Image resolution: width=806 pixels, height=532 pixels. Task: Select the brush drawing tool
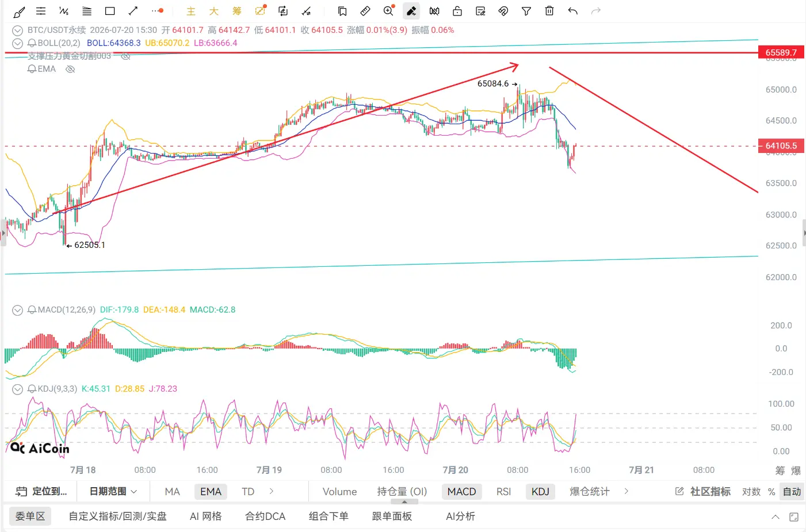click(x=18, y=11)
